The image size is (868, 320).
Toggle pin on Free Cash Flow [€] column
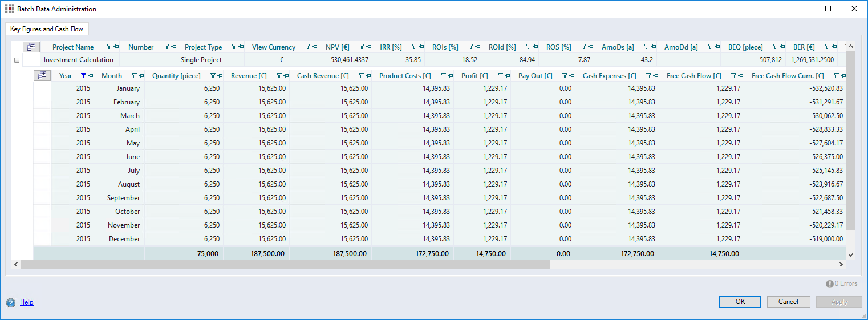coord(740,76)
